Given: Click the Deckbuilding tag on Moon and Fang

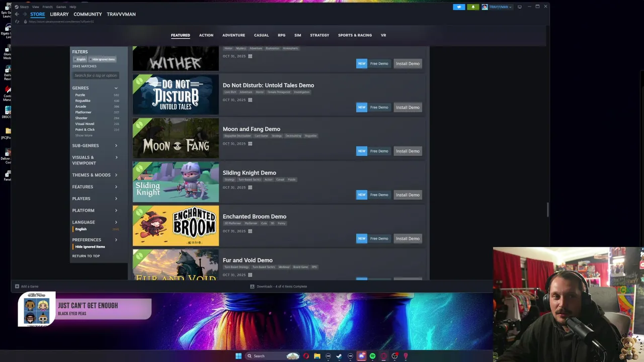Looking at the screenshot, I should click(293, 136).
